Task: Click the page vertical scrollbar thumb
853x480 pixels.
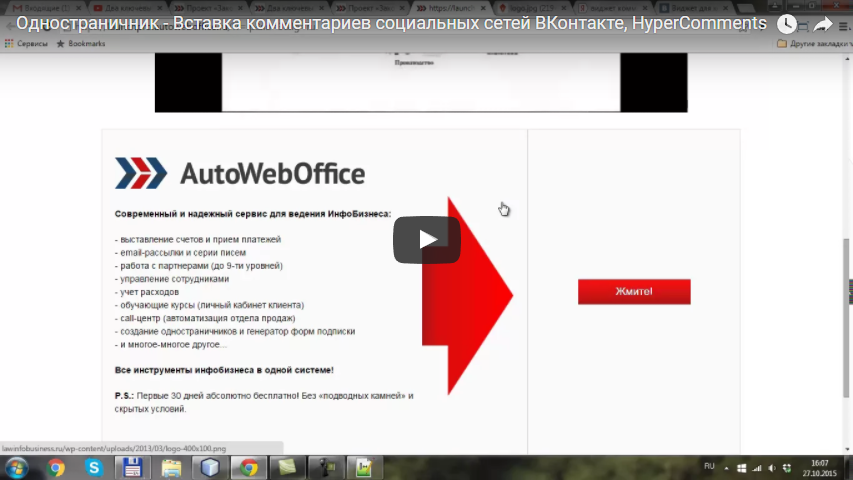Action: [x=846, y=318]
